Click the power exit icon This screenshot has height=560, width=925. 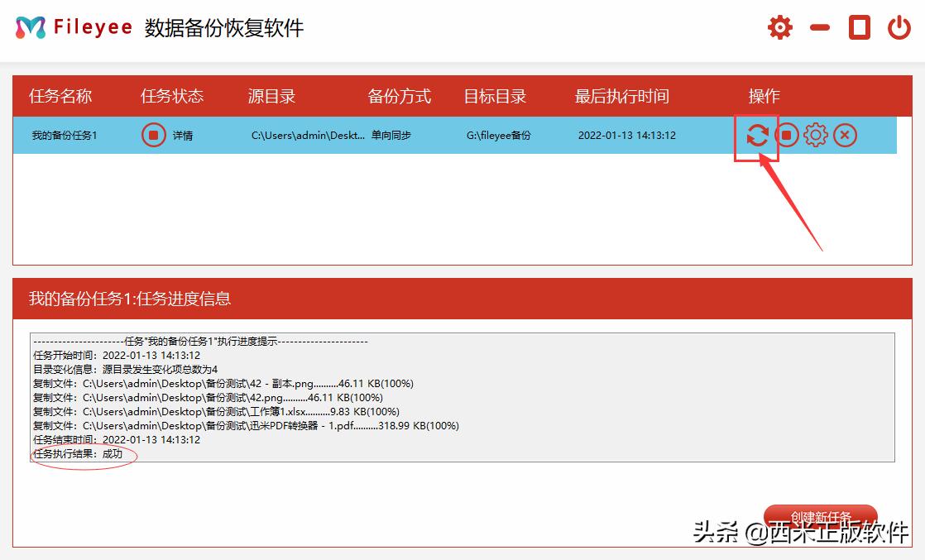[x=899, y=26]
